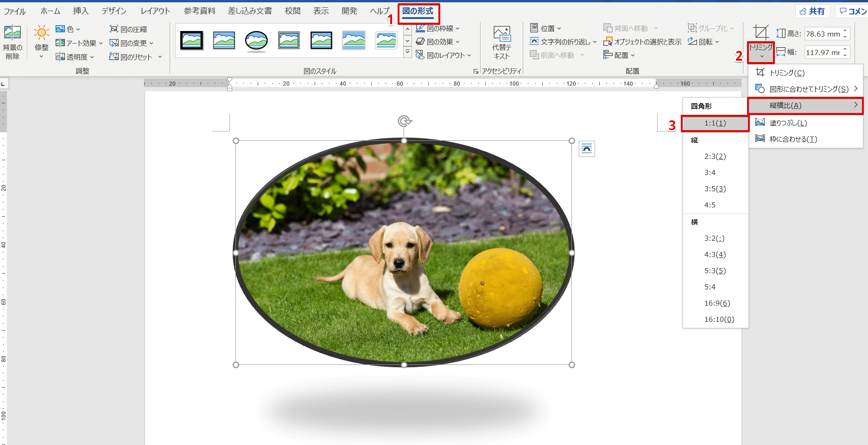
Task: Open the 校閲 tab
Action: click(292, 11)
